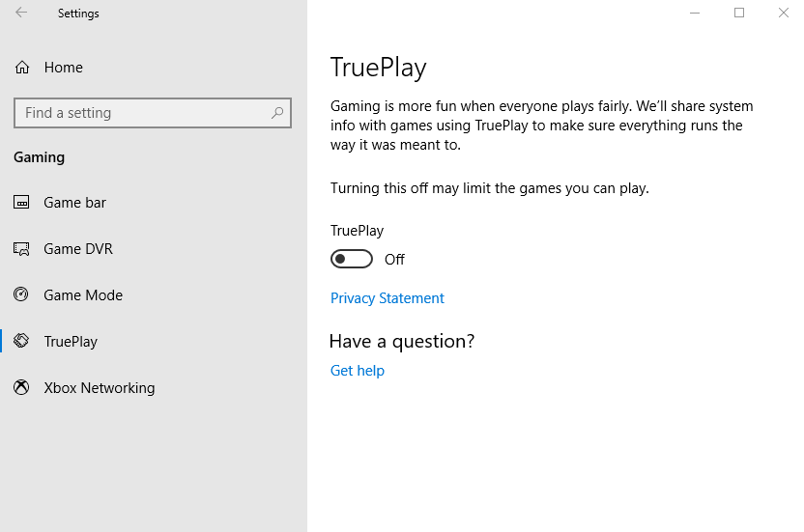Click the Home house icon

click(x=21, y=68)
